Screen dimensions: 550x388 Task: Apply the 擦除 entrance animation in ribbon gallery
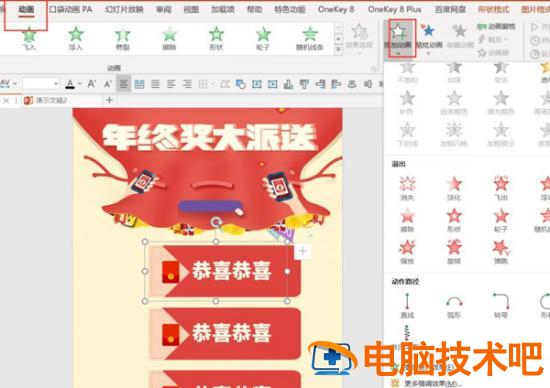(x=169, y=39)
